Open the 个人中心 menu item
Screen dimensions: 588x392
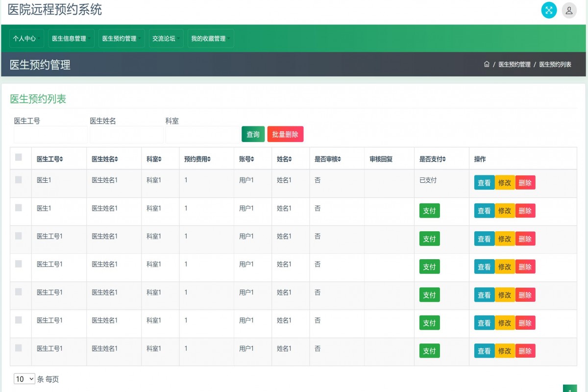click(x=26, y=38)
